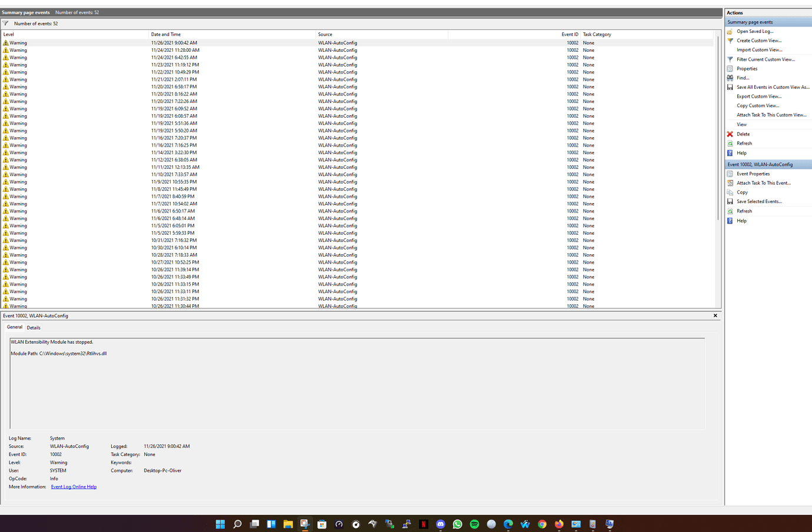The image size is (812, 532).
Task: Expand the View submenu in the Actions pane
Action: pos(741,124)
